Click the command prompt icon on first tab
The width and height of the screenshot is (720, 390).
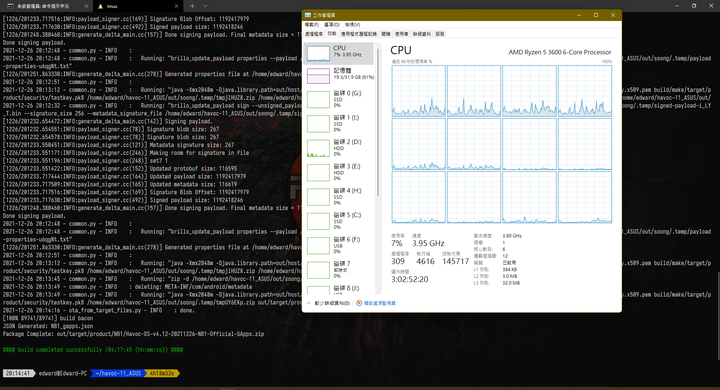tap(11, 6)
